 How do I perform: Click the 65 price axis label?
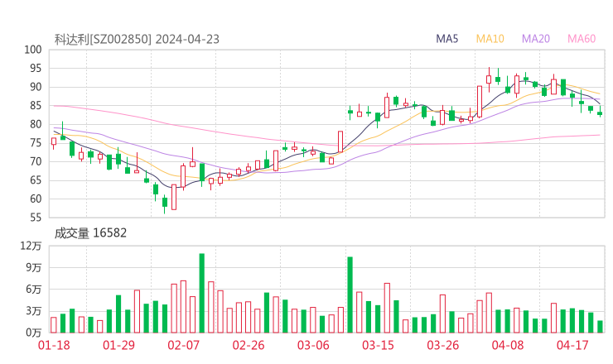36,180
